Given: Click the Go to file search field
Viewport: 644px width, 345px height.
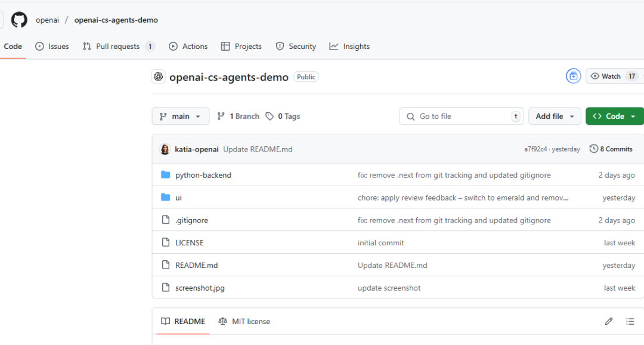Looking at the screenshot, I should [462, 116].
